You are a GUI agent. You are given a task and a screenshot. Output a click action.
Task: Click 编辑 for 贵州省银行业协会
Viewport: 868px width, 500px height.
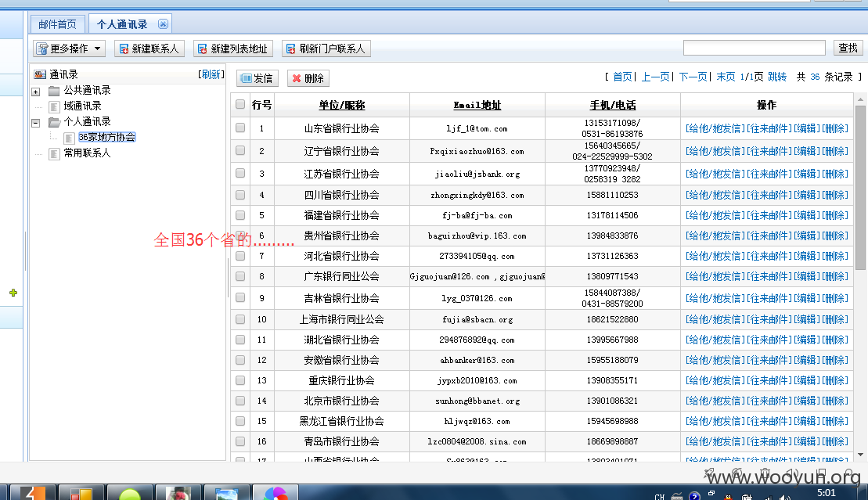[806, 236]
